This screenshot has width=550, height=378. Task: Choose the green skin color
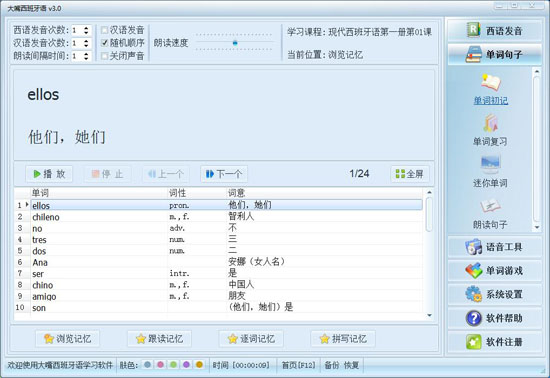coord(173,365)
